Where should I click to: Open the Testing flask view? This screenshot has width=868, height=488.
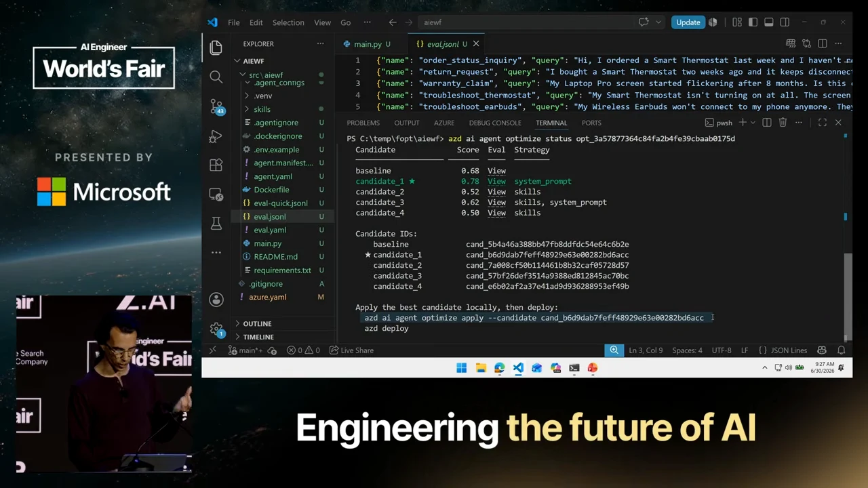(216, 223)
